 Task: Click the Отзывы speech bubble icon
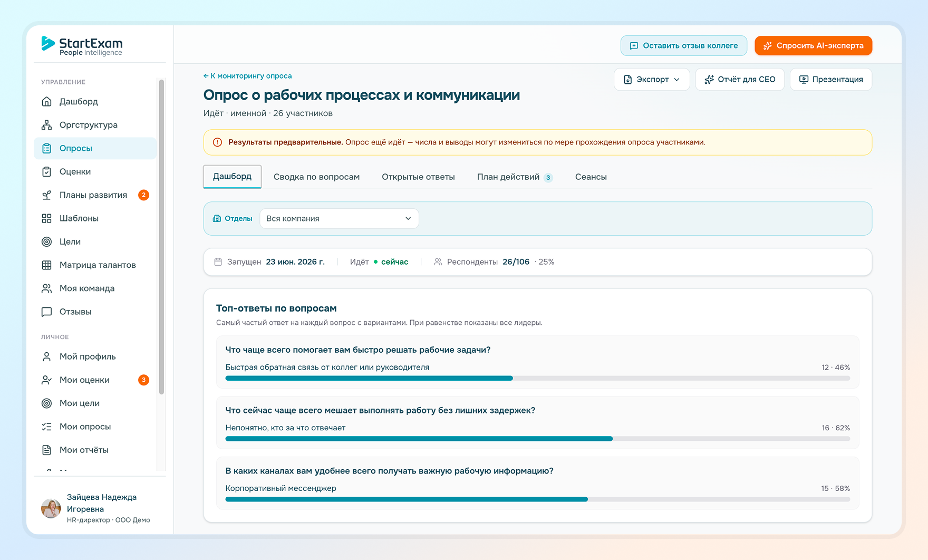coord(47,312)
